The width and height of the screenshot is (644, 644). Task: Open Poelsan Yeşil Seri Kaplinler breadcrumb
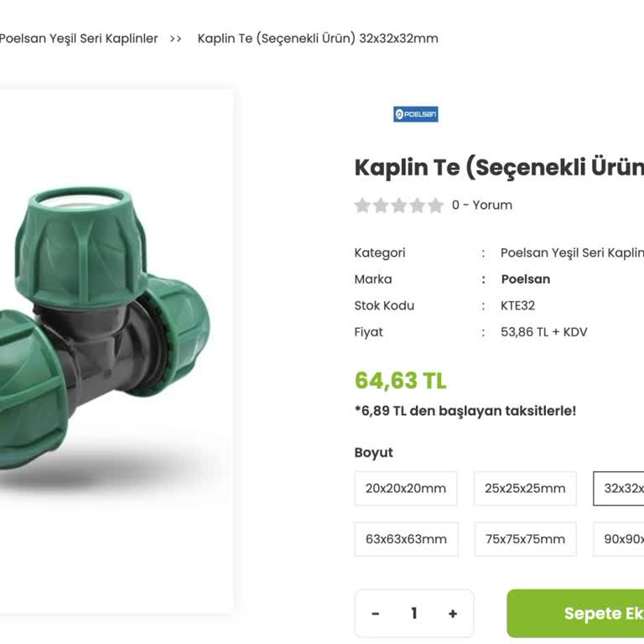pos(78,39)
